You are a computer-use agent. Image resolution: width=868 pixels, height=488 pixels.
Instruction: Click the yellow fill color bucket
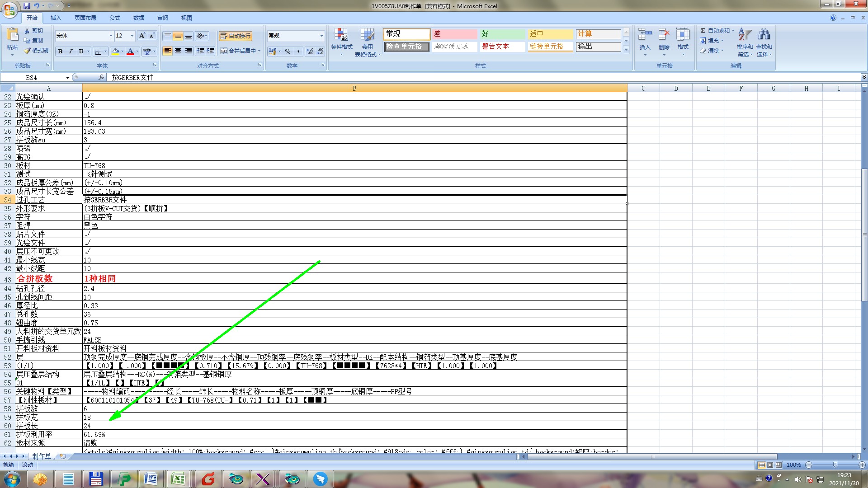(115, 52)
